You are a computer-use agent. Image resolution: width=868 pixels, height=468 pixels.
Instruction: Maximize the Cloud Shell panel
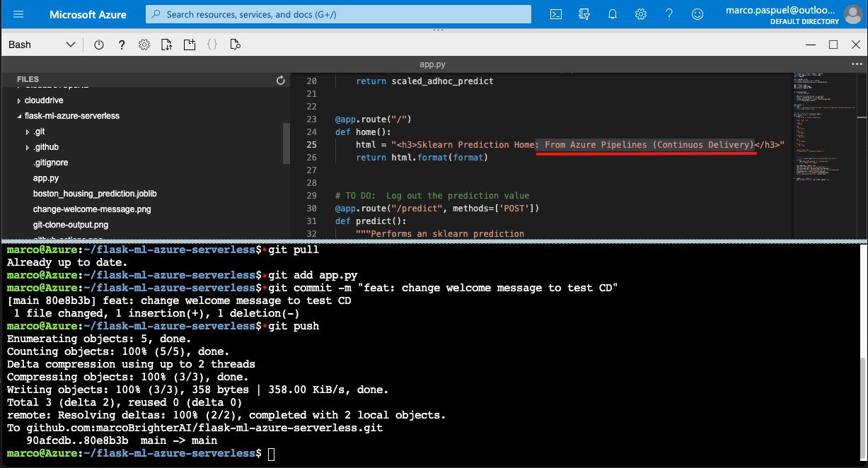(x=833, y=45)
